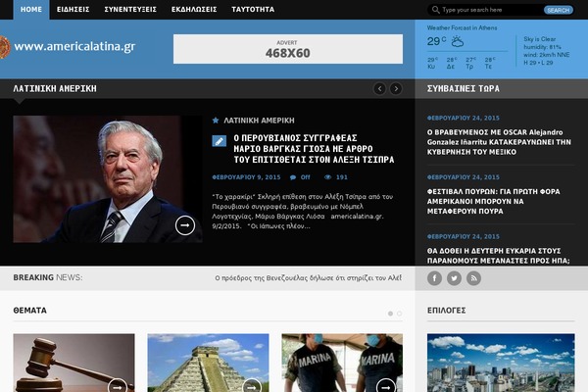The image size is (588, 392).
Task: Click the magnifier icon in search bar
Action: pos(435,10)
